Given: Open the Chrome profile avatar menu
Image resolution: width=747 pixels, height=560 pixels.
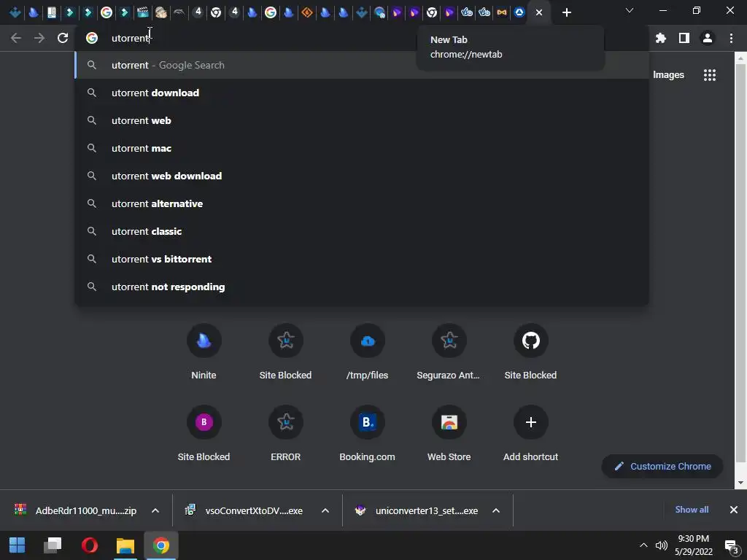Looking at the screenshot, I should pyautogui.click(x=708, y=38).
